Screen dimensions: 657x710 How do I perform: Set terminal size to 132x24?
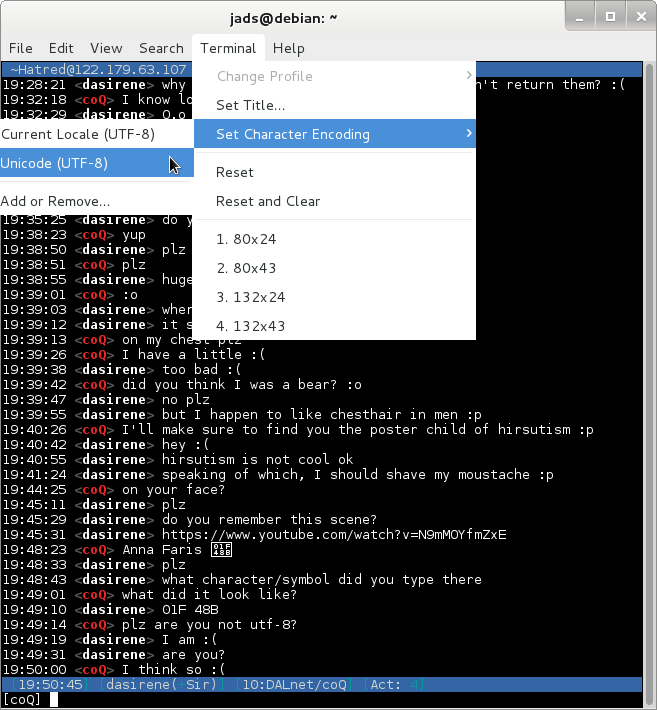pos(335,297)
